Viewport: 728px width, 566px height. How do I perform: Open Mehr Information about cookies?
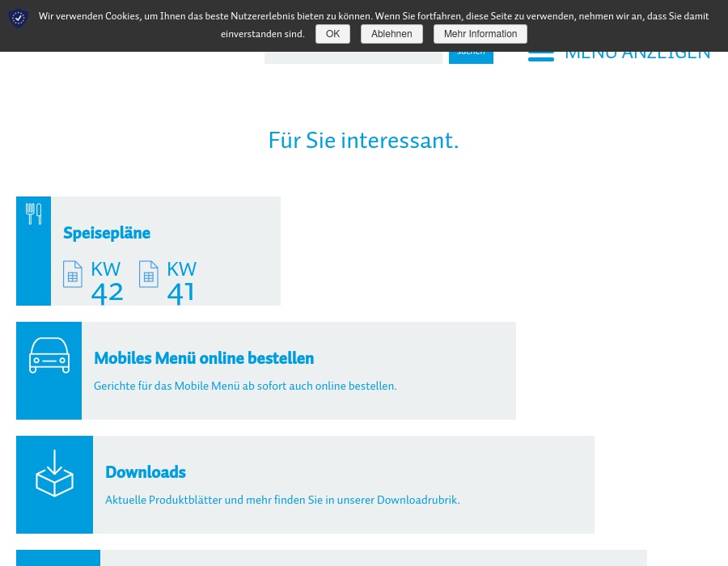pos(480,34)
